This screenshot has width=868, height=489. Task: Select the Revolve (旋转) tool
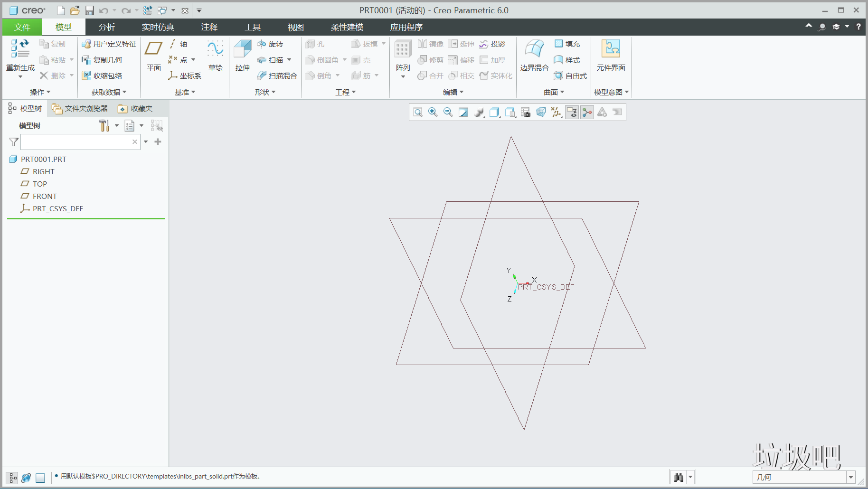(270, 44)
